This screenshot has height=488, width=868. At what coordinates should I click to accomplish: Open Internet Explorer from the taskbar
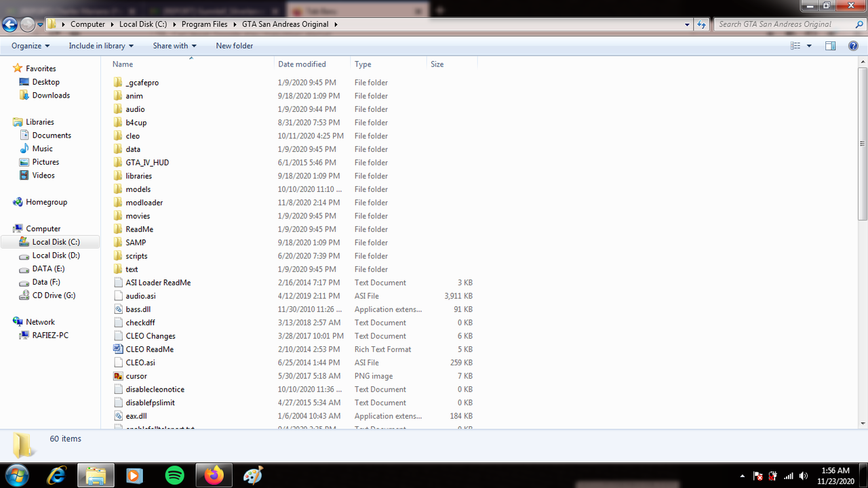click(x=57, y=475)
